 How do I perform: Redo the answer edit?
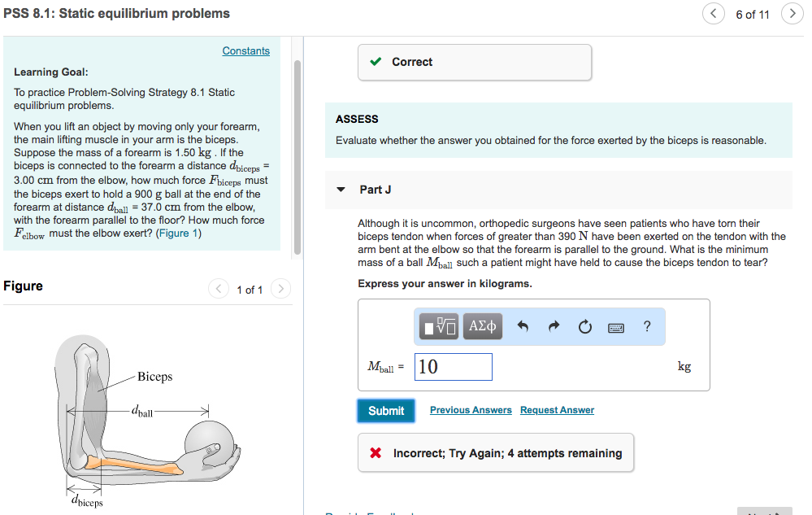click(554, 327)
